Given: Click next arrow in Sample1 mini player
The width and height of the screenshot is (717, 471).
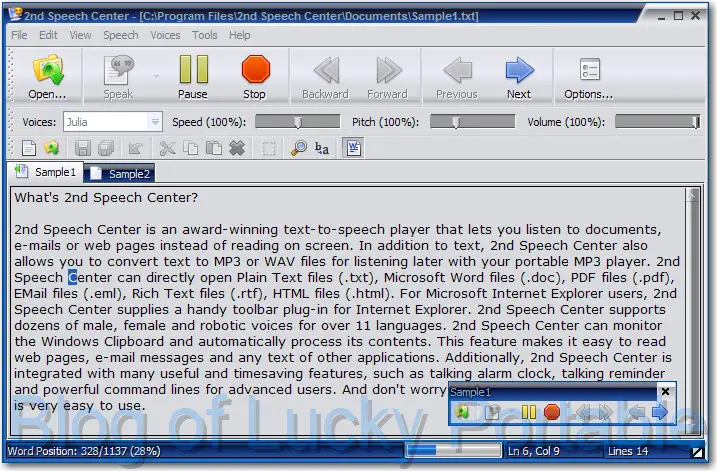Looking at the screenshot, I should [x=660, y=412].
